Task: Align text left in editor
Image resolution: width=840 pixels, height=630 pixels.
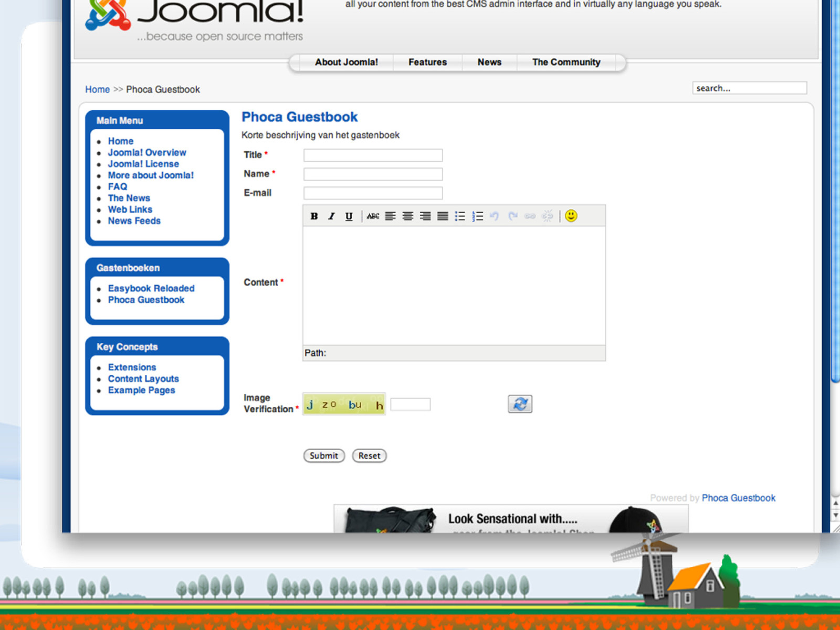Action: [x=390, y=216]
